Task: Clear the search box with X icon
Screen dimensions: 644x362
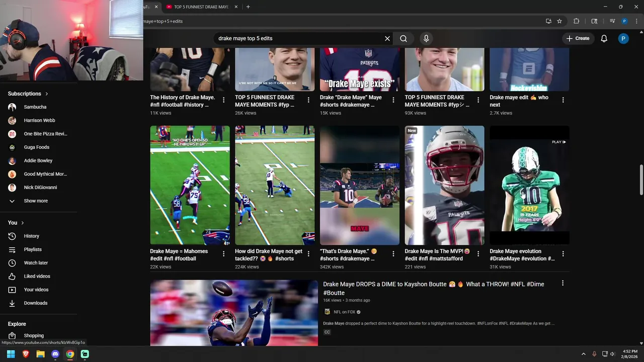Action: pos(387,38)
